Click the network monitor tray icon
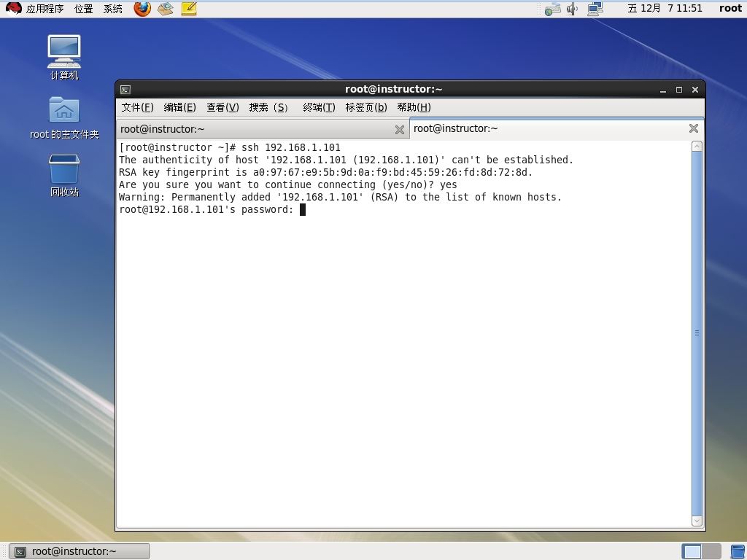Viewport: 747px width, 560px height. [x=595, y=9]
